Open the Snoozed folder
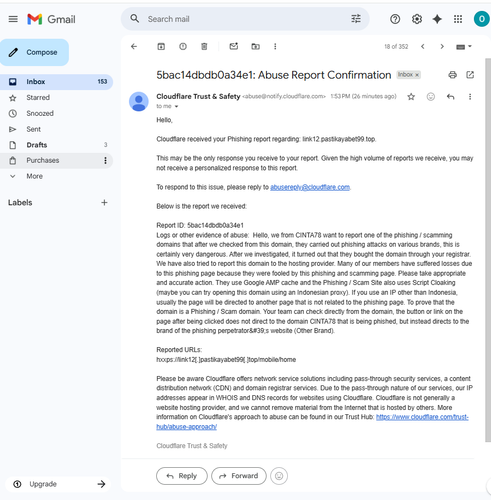This screenshot has width=491, height=500. 40,113
